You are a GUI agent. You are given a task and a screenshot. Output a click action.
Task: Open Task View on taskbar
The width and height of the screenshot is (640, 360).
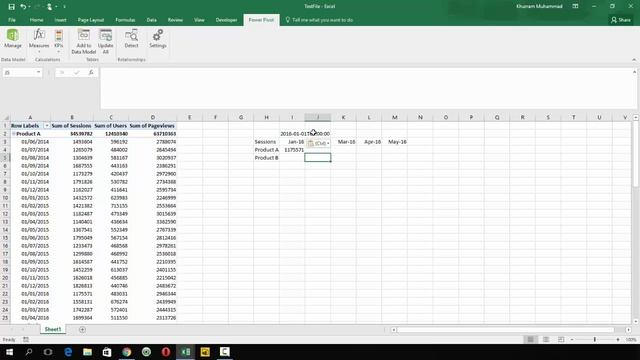(x=48, y=352)
